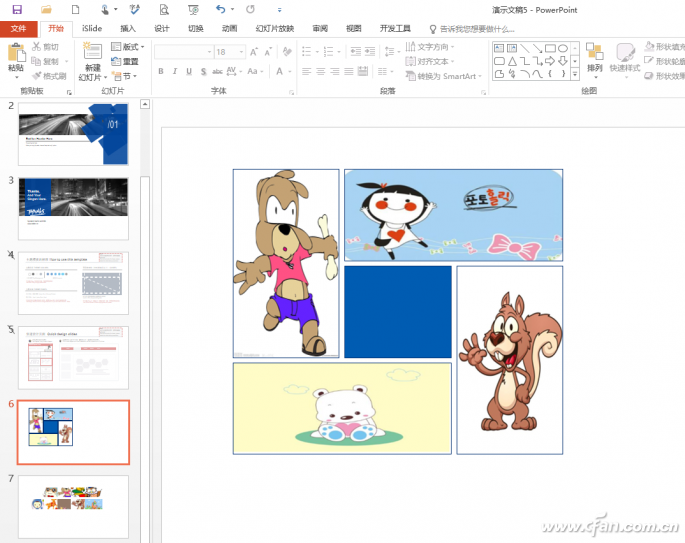
Task: Select slide 4 thumbnail
Action: (x=73, y=283)
